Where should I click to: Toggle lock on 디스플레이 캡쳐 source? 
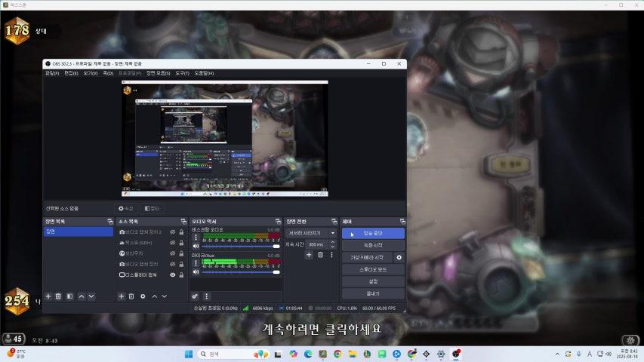pos(181,275)
